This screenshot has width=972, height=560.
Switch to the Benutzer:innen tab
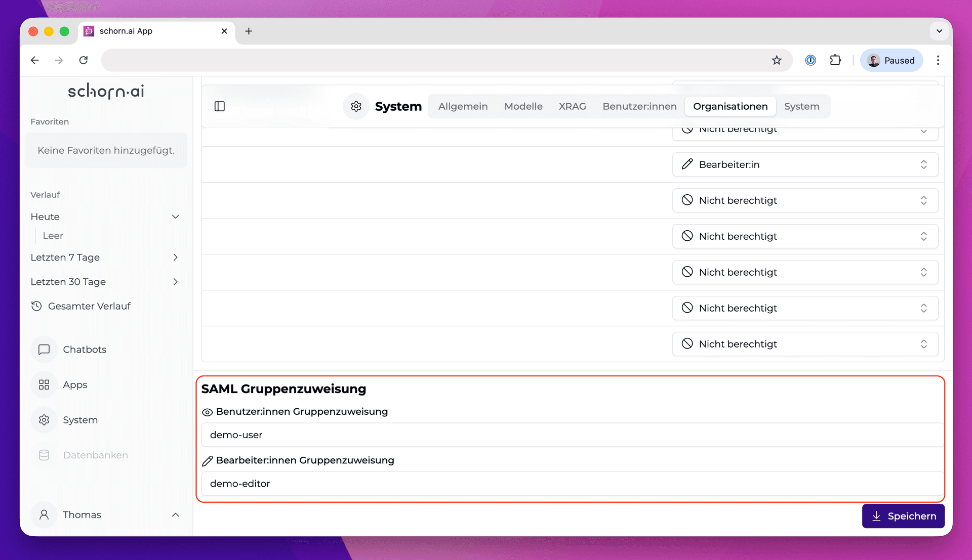639,106
